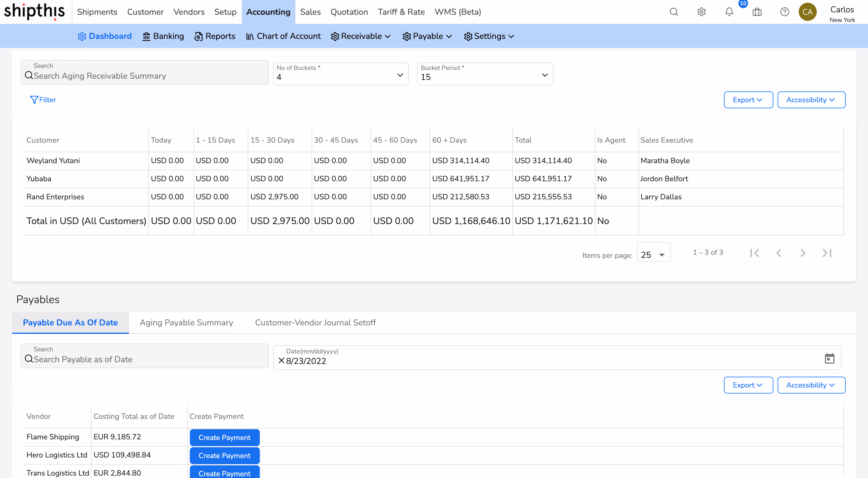
Task: Switch to Customer-Vendor Journal Setoff tab
Action: (315, 323)
